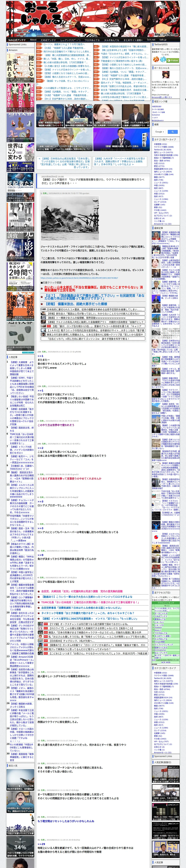Click the Twitter bird icon in sidebar
186x868 pixels.
tap(163, 60)
